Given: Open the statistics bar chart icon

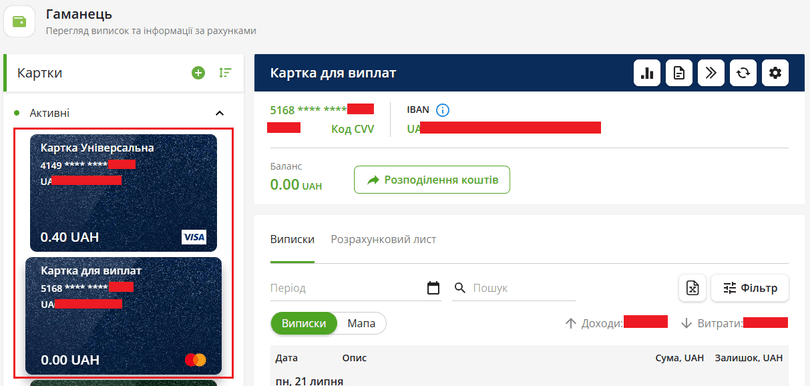Looking at the screenshot, I should (647, 73).
